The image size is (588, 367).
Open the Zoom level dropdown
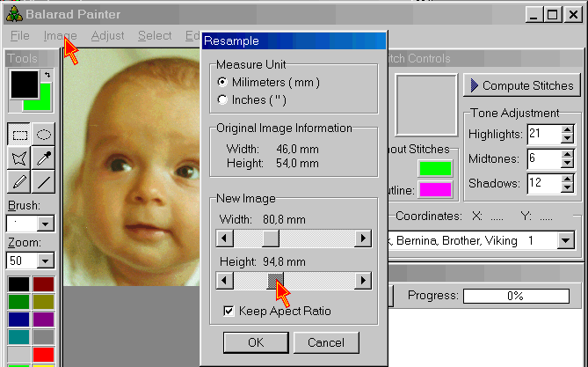coord(45,261)
